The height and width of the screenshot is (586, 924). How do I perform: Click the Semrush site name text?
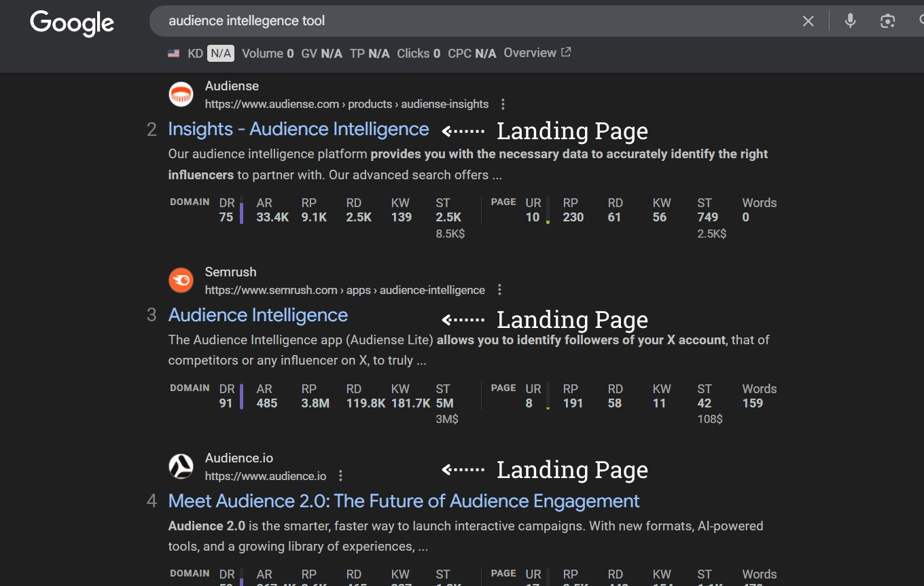231,272
